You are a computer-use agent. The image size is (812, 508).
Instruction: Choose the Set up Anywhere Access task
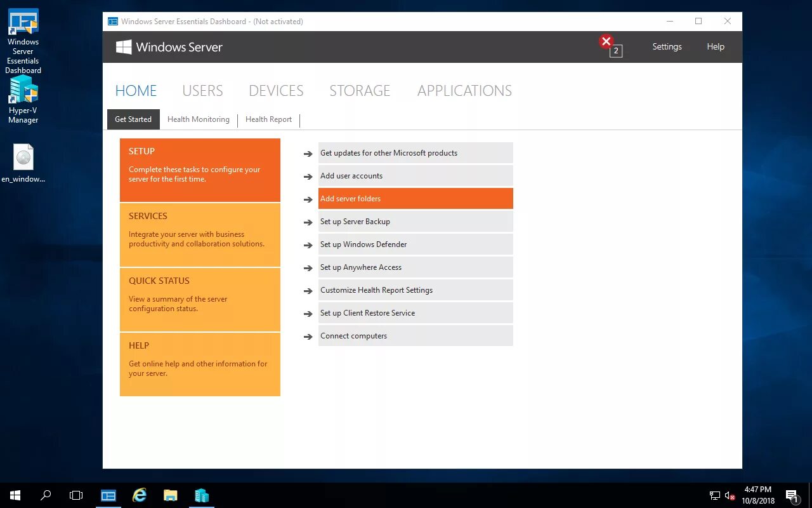[x=416, y=267]
